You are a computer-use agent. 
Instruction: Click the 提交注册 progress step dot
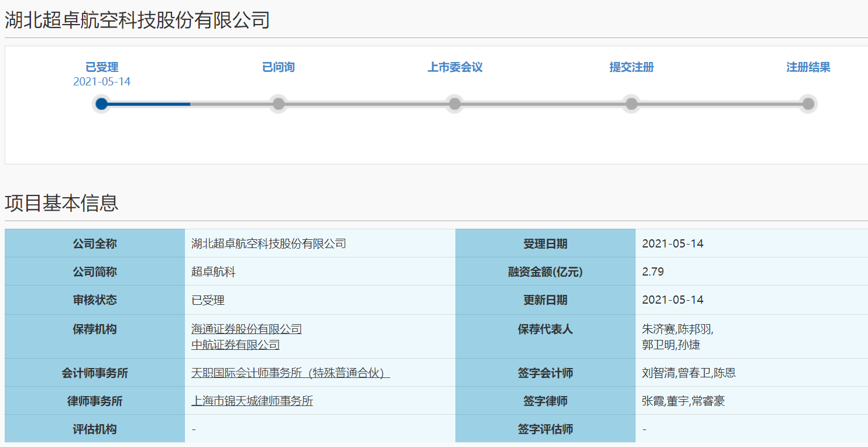[x=632, y=104]
